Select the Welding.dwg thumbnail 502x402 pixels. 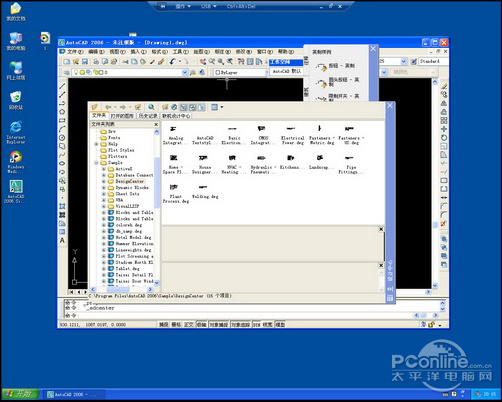[205, 192]
